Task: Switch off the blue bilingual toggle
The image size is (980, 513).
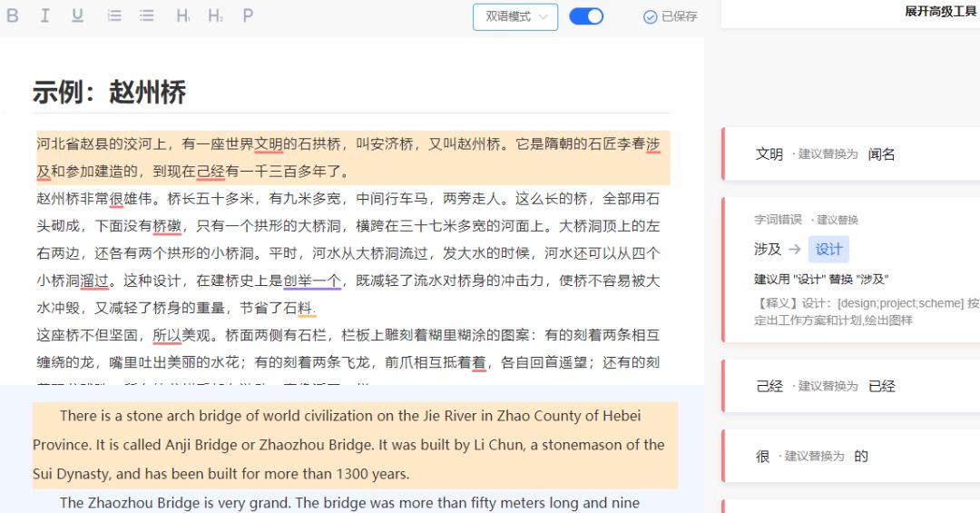Action: pyautogui.click(x=586, y=16)
